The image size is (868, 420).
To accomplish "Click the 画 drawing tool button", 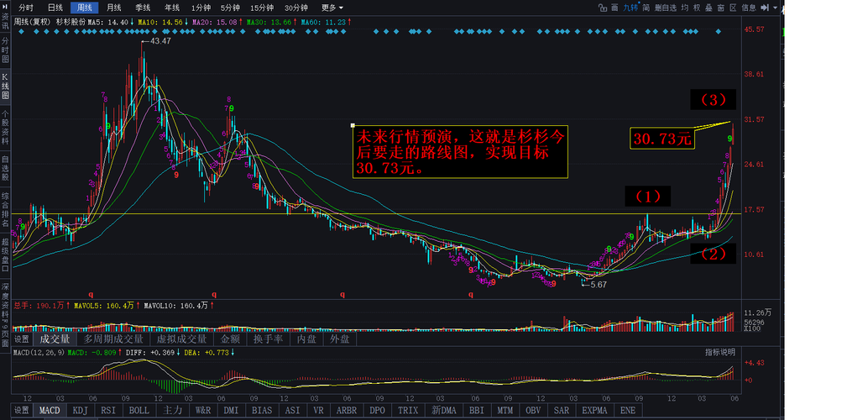I will (614, 8).
